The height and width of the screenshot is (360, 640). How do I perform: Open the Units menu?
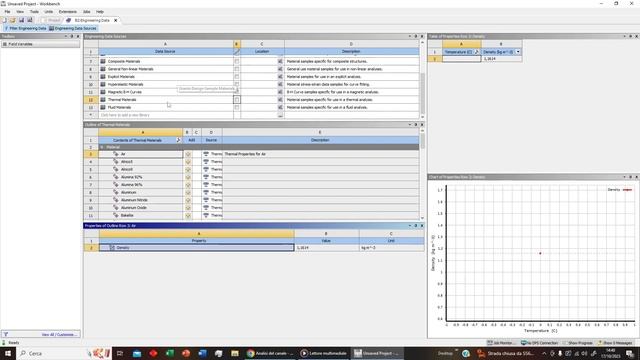[x=49, y=12]
